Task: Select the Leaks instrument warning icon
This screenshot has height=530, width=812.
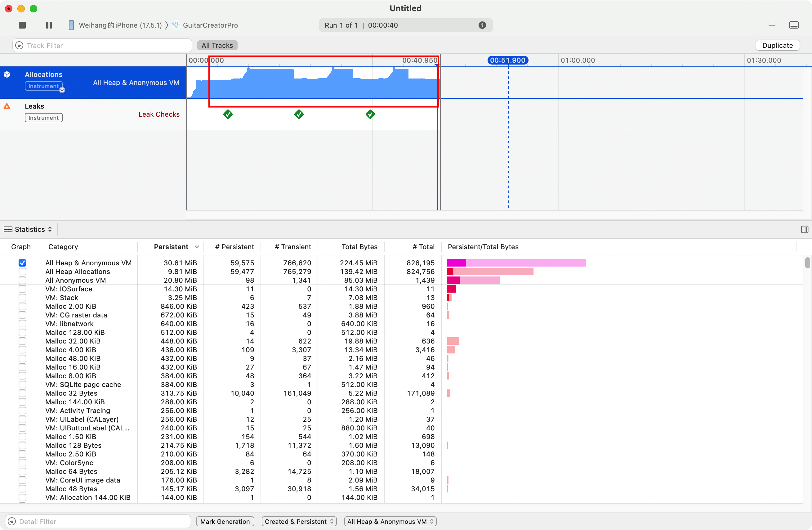Action: pos(7,106)
